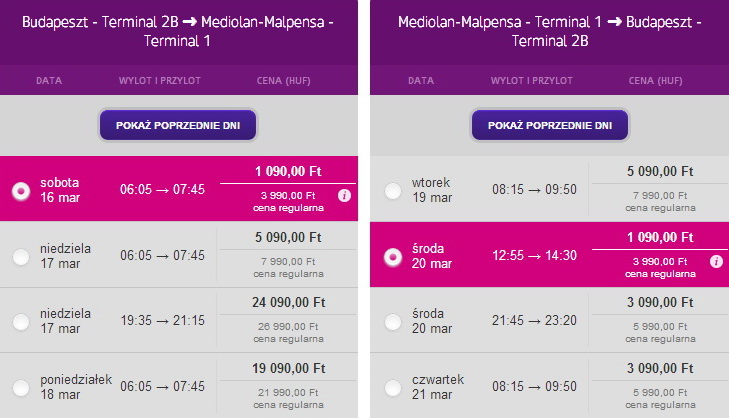The image size is (729, 418).
Task: Select środa 20 mar 12:55 return radio
Action: click(393, 257)
